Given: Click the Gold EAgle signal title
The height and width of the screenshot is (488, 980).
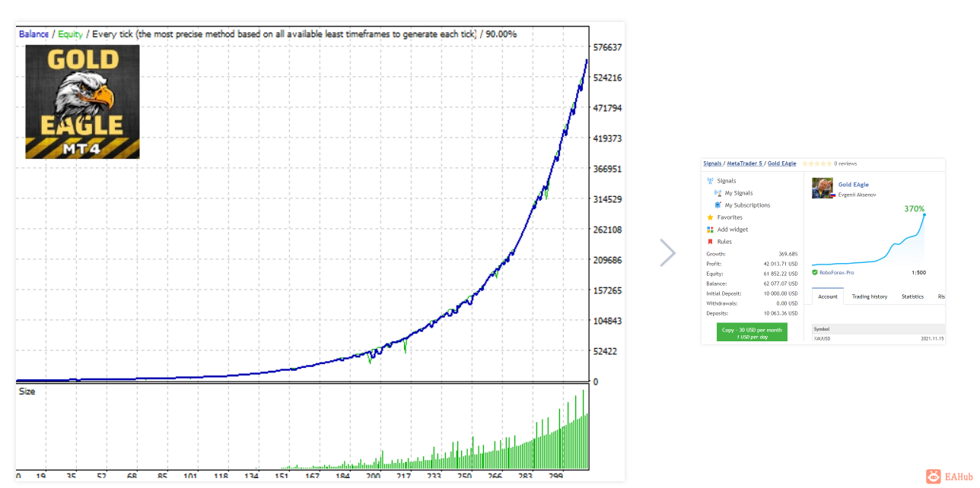Looking at the screenshot, I should point(853,185).
